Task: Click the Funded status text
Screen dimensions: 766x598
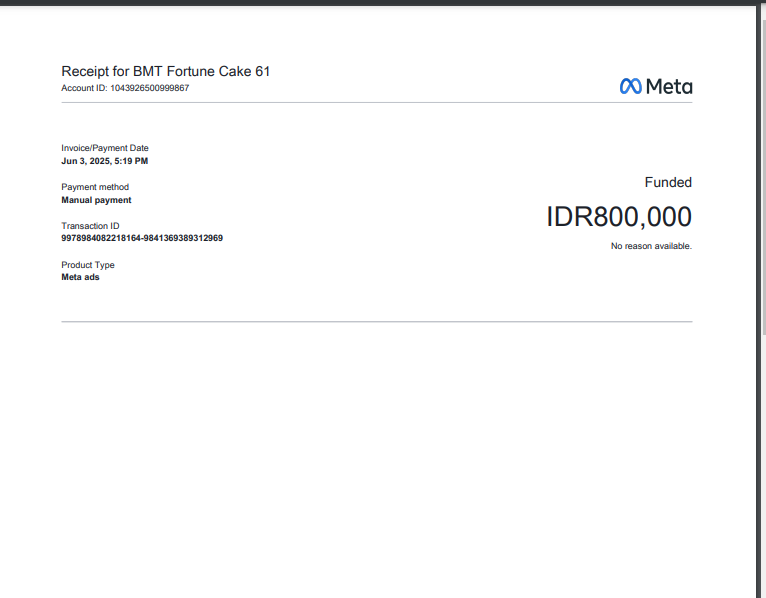Action: click(x=668, y=183)
